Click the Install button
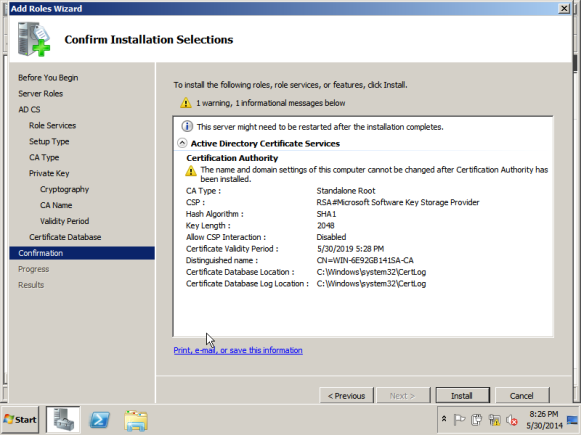 tap(462, 395)
